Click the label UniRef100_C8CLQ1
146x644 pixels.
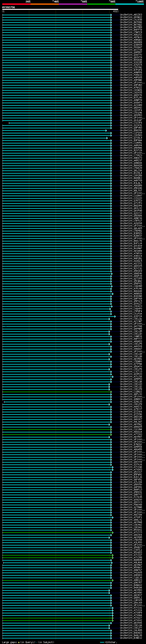(131, 319)
